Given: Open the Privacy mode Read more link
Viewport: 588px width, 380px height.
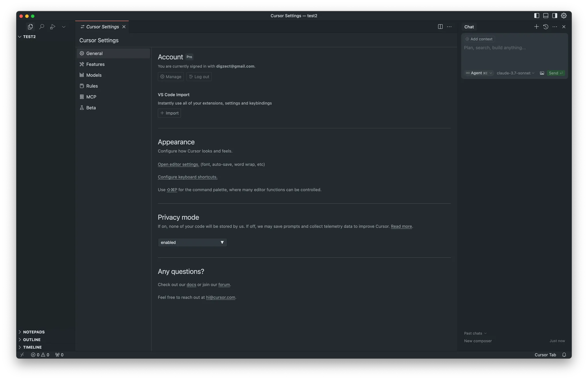Looking at the screenshot, I should 401,227.
